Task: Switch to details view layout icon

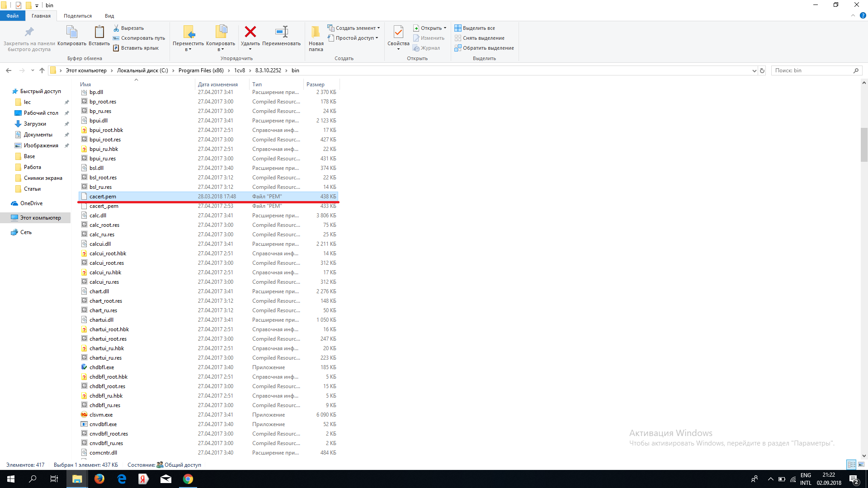Action: pos(851,465)
